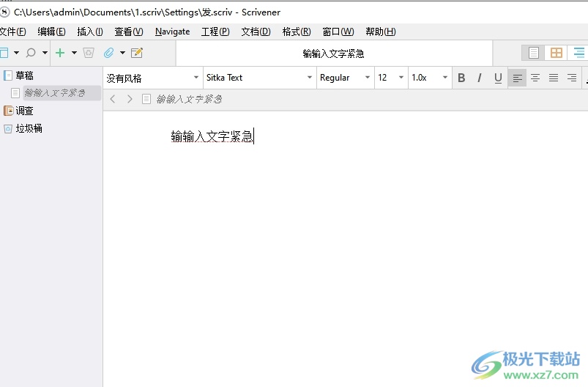Screen dimensions: 588x387
Task: Open the Navigate menu
Action: (172, 32)
